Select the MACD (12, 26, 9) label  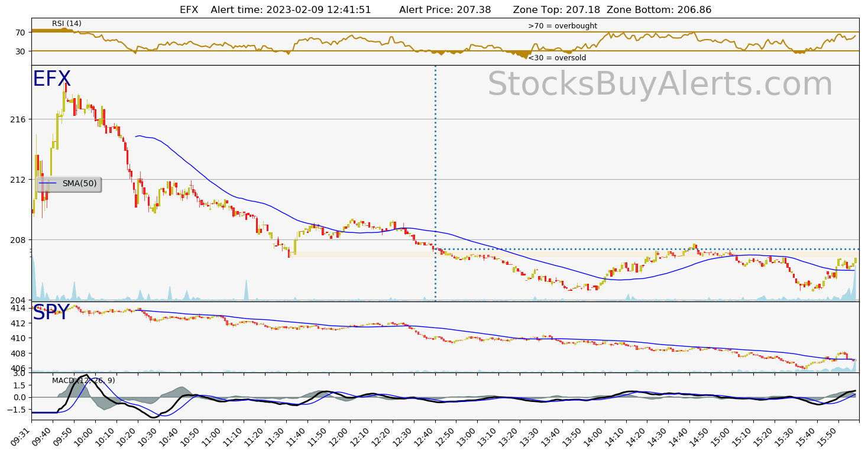83,381
